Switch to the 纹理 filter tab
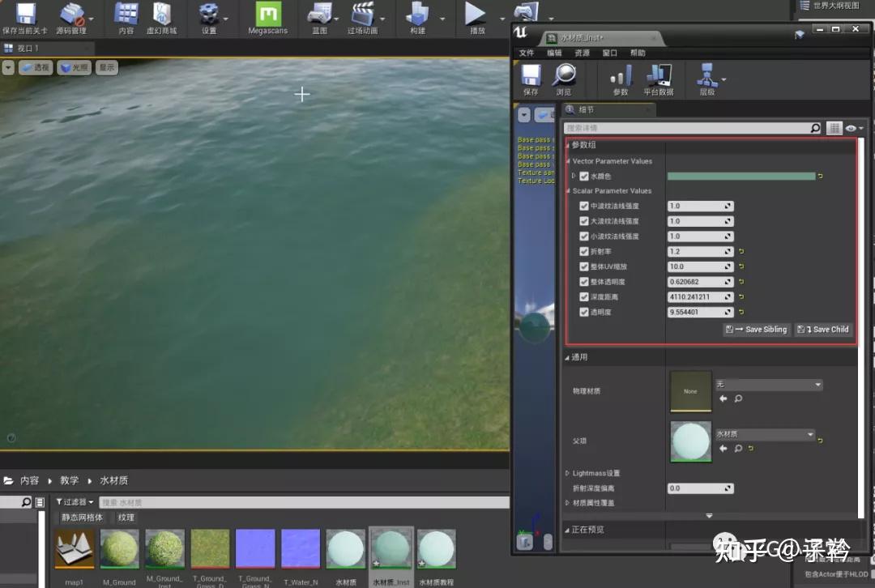 125,517
